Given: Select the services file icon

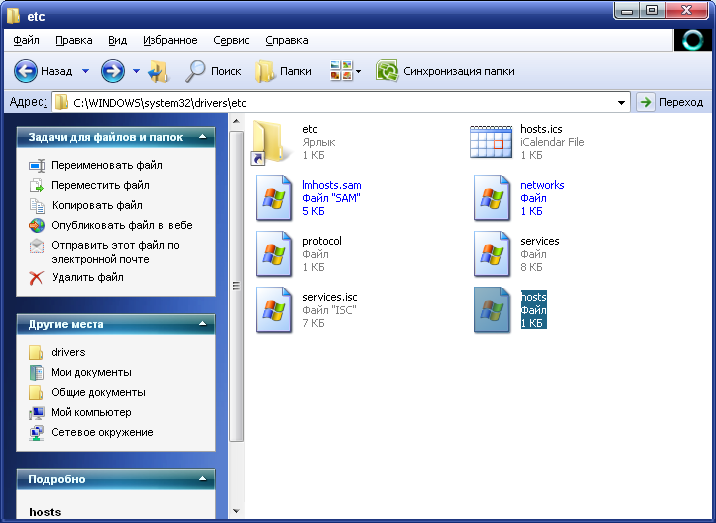Looking at the screenshot, I should tap(492, 254).
